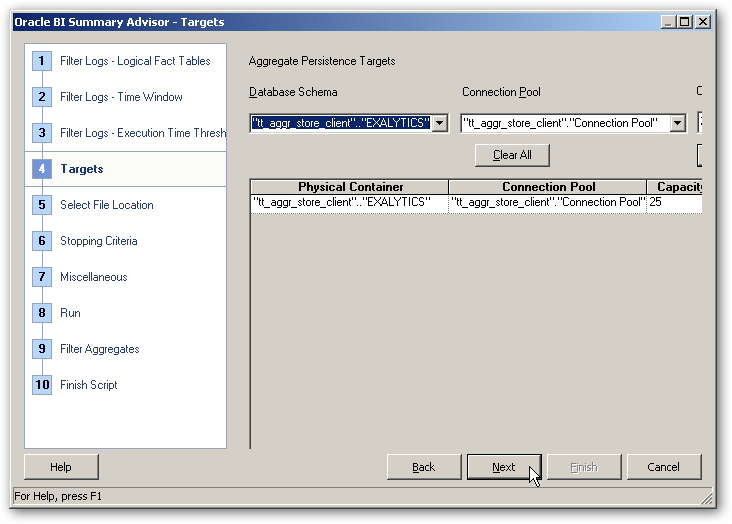Select the capacity value 25 cell

(675, 203)
